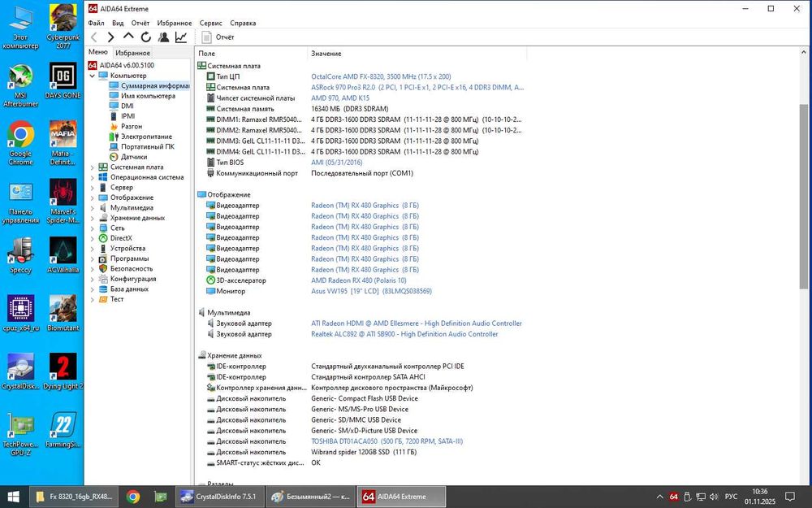Select Электропитание in the sidebar tree
The image size is (812, 508).
coord(146,137)
